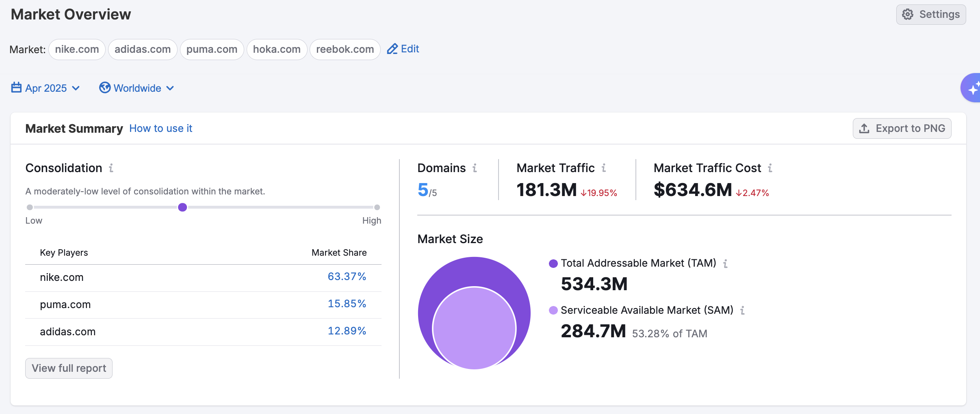This screenshot has width=980, height=414.
Task: Select the hoka.com market chip
Action: [x=277, y=50]
